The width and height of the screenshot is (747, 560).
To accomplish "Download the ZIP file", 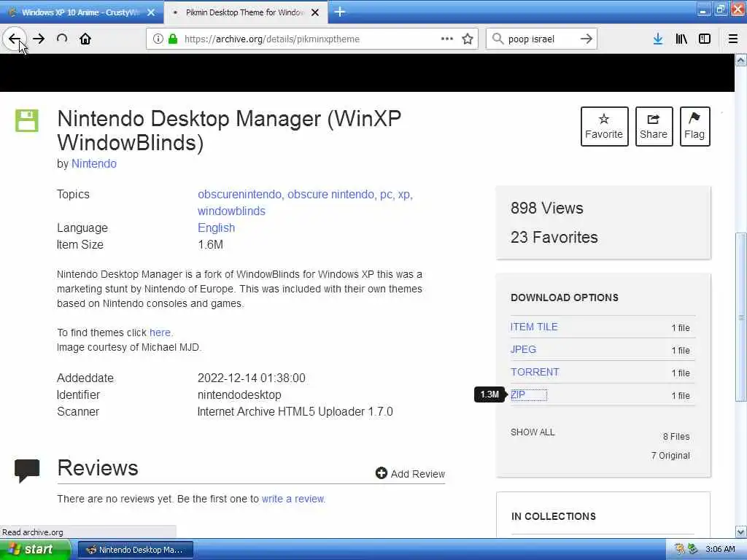I will tap(518, 394).
